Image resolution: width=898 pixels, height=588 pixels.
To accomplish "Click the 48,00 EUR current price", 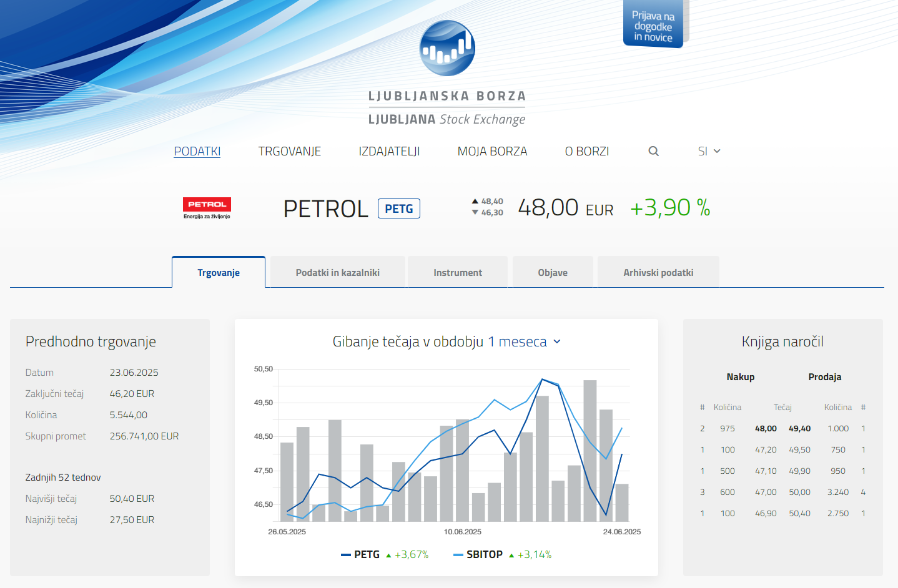I will click(566, 208).
